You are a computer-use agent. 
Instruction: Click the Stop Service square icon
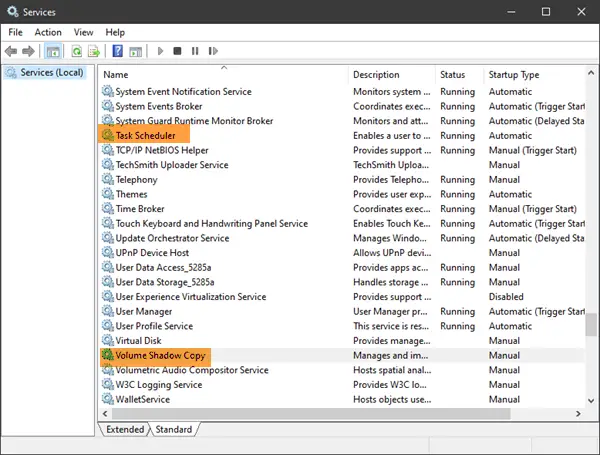click(177, 51)
